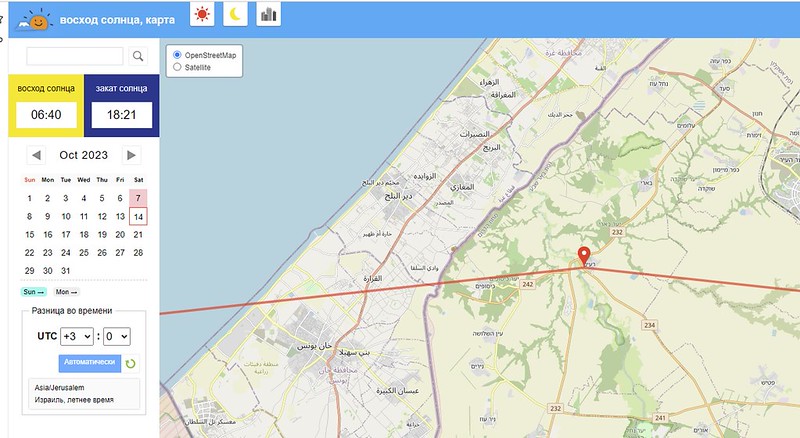Select Satellite map layer

click(177, 67)
